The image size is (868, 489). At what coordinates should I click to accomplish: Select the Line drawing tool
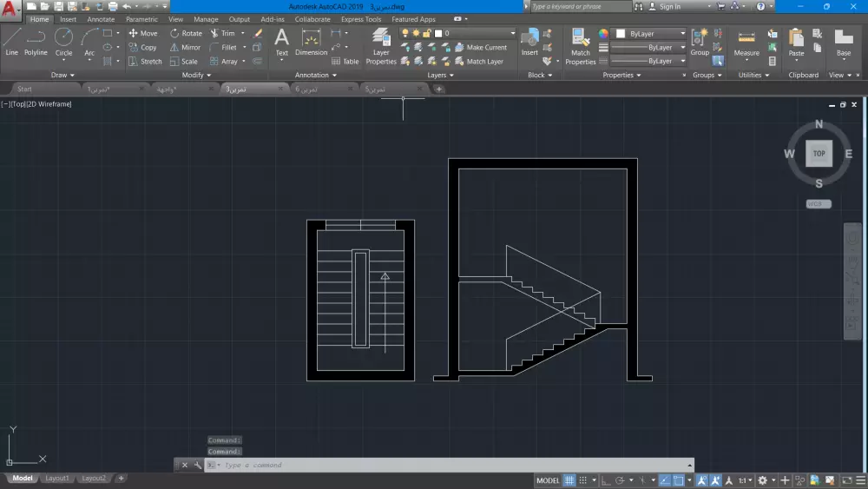(11, 42)
